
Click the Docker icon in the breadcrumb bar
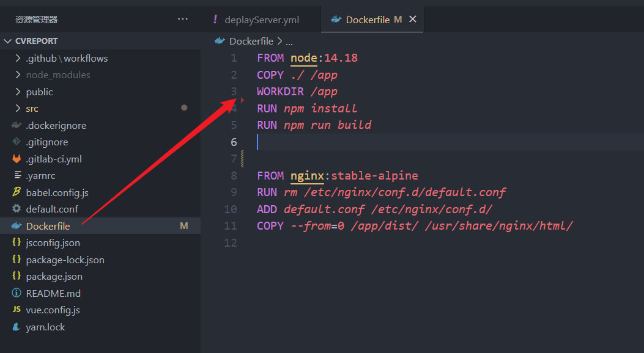220,41
